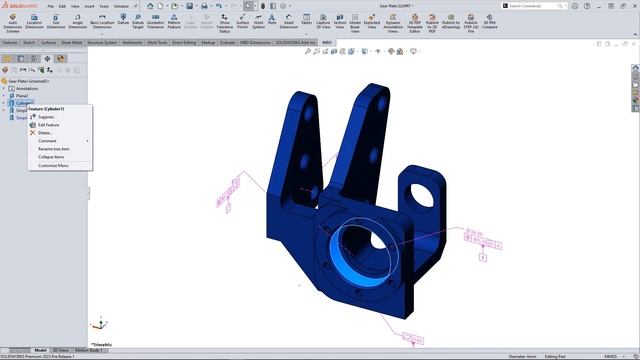Viewport: 640px width, 360px height.
Task: Choose the Angle Dimension tool
Action: [78, 21]
